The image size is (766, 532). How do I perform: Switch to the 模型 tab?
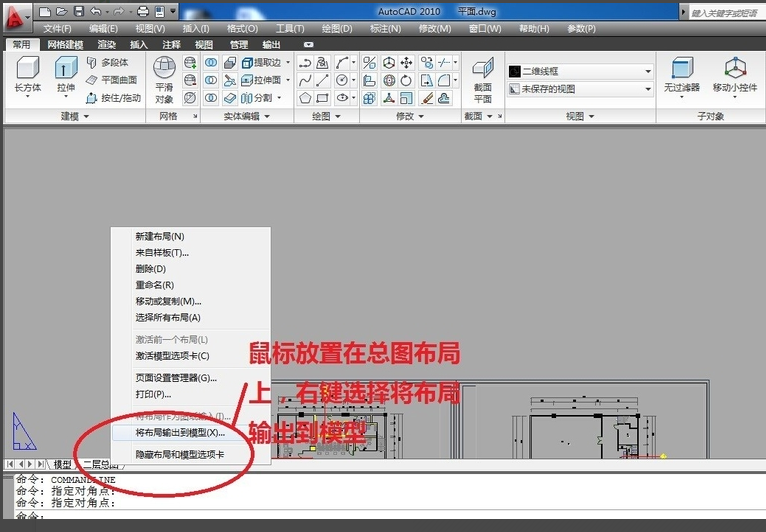63,464
